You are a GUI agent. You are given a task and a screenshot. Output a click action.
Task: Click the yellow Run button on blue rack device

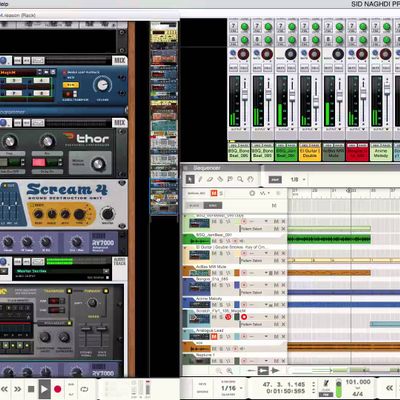(x=71, y=85)
